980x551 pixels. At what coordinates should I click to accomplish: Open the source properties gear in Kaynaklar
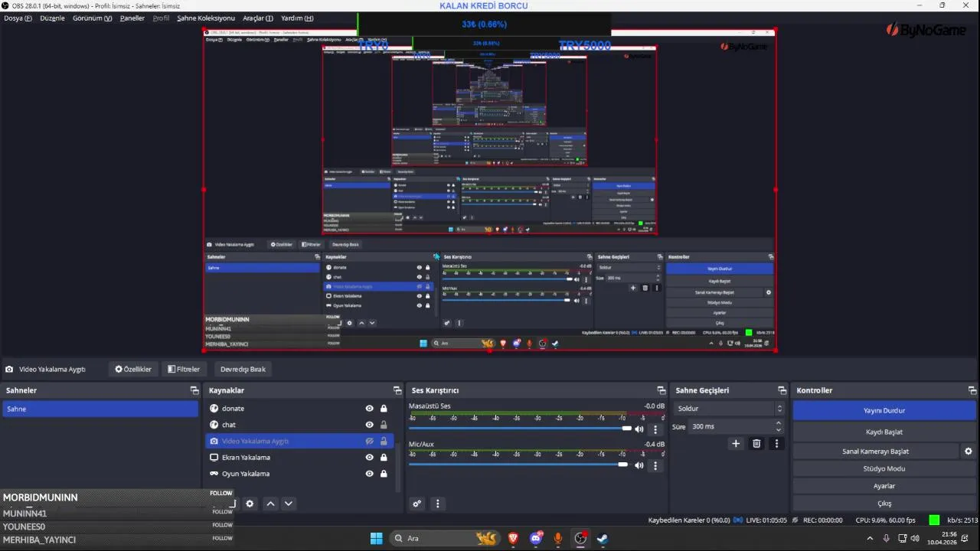[250, 504]
